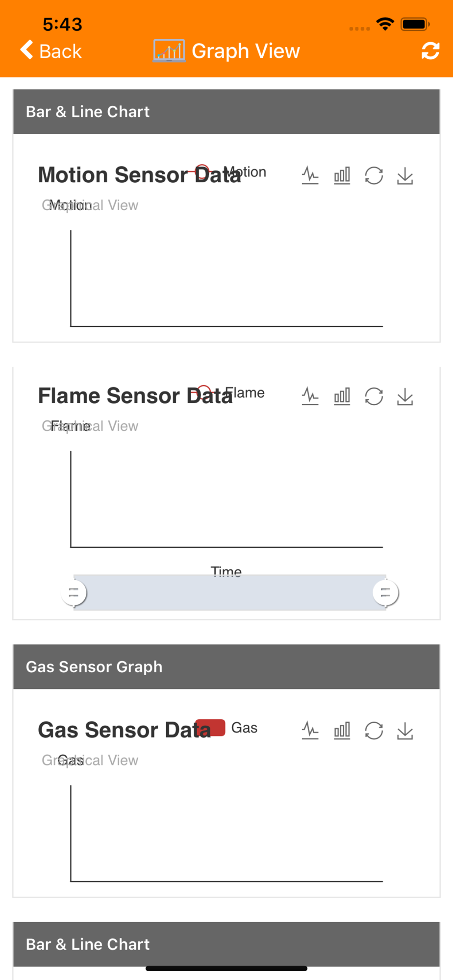This screenshot has height=980, width=453.
Task: Restore the Motion Sensor chart
Action: point(374,175)
